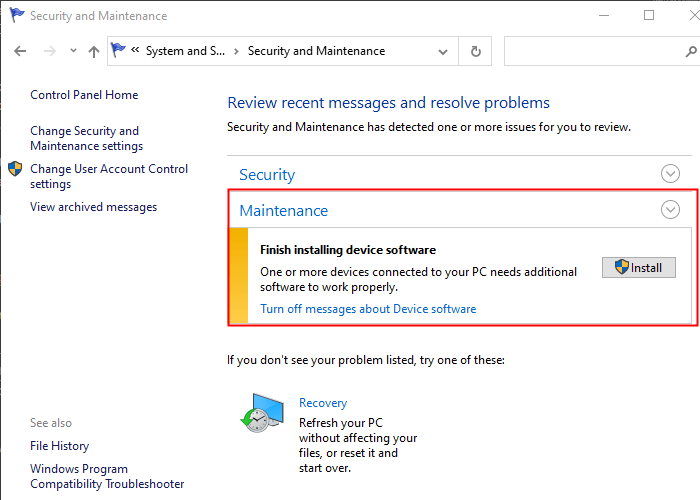Click the Install button
The image size is (700, 500).
638,267
